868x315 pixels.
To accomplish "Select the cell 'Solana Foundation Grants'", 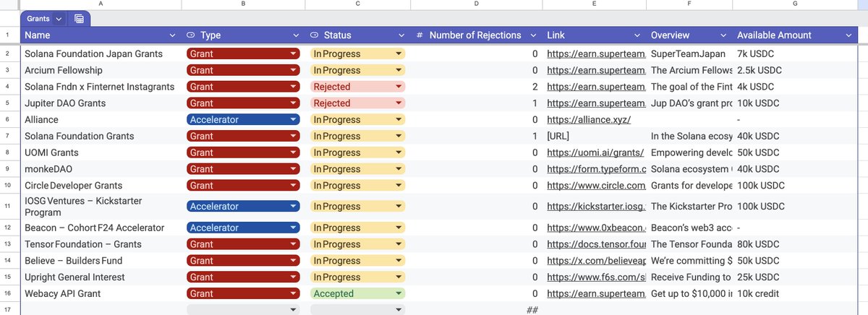I will tap(101, 137).
